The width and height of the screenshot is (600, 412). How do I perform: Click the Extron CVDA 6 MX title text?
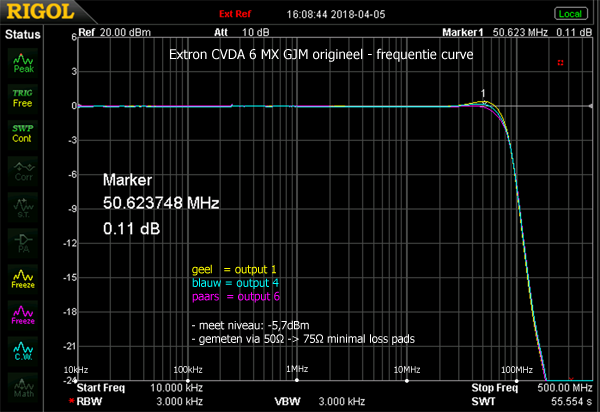coord(321,55)
